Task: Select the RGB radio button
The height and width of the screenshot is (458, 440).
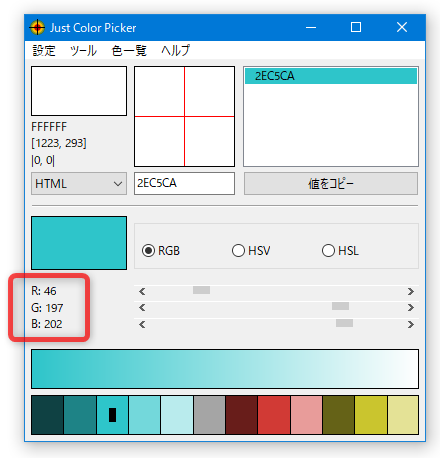Action: 161,251
